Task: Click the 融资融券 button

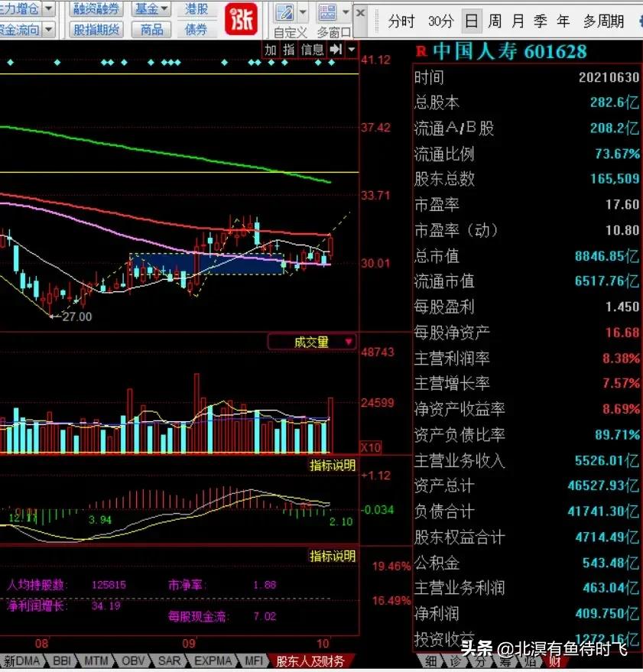Action: [96, 8]
